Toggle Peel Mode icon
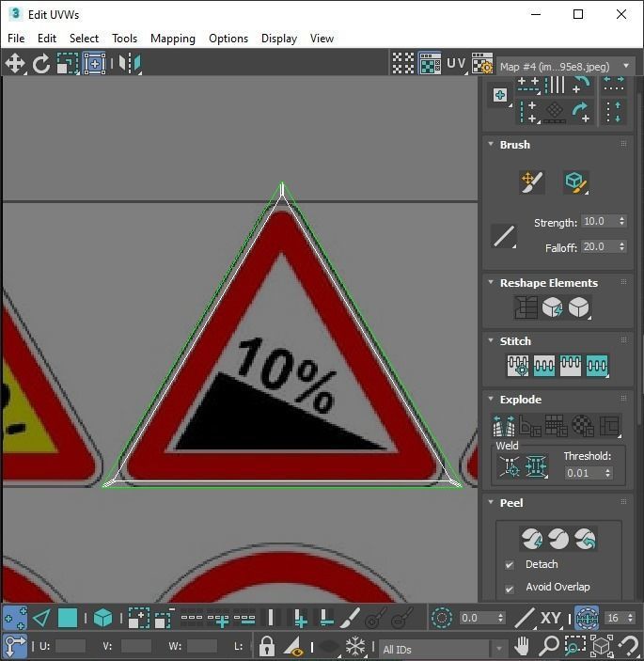This screenshot has width=644, height=661. click(558, 539)
